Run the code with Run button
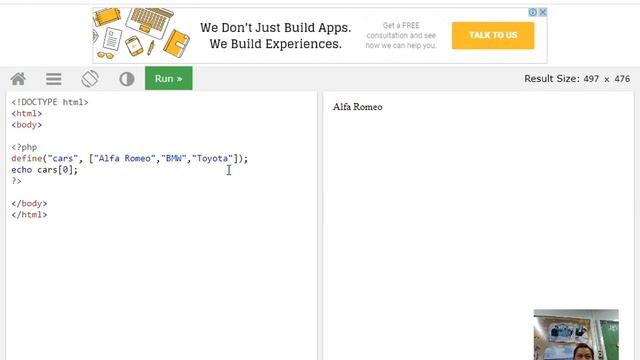This screenshot has width=640, height=360. (x=169, y=78)
